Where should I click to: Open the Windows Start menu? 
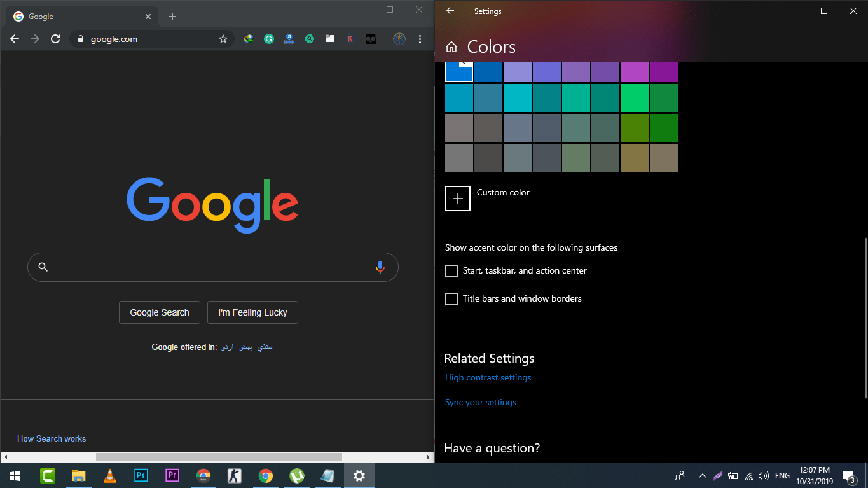pos(15,475)
